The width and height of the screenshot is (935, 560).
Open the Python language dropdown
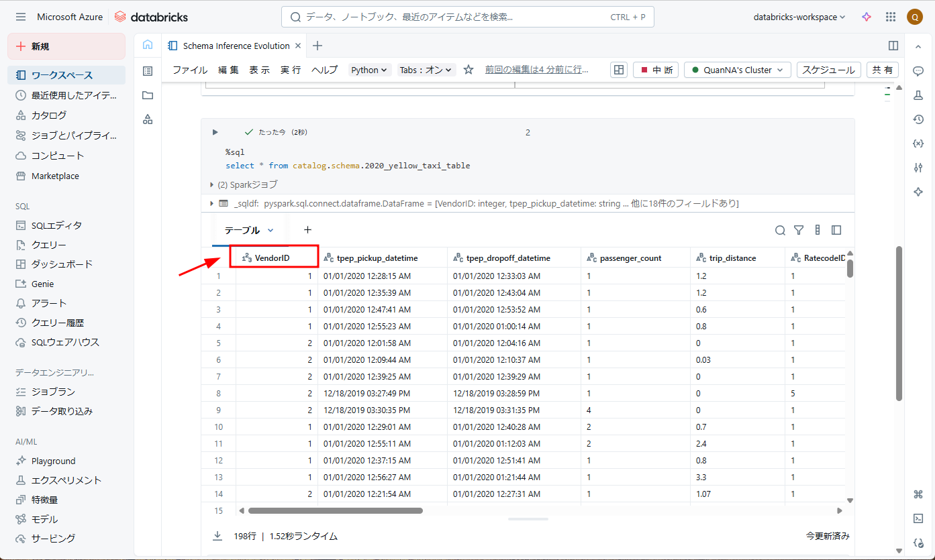pyautogui.click(x=370, y=70)
